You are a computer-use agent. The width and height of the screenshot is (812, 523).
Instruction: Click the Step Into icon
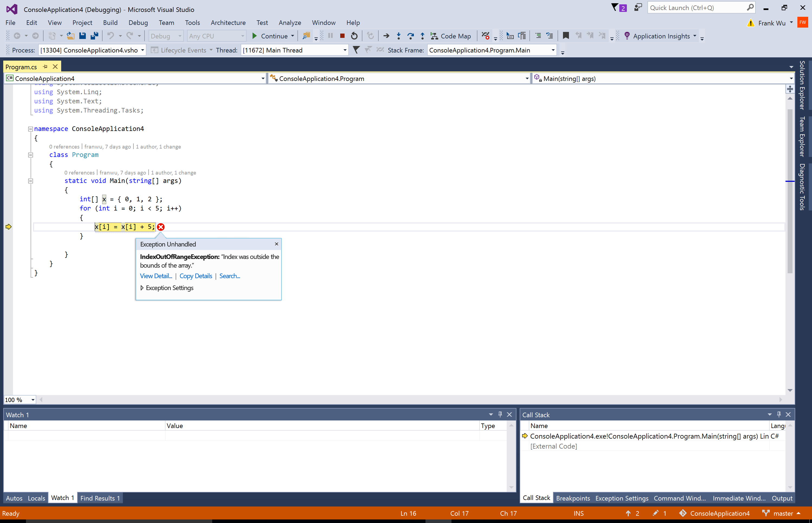point(398,36)
